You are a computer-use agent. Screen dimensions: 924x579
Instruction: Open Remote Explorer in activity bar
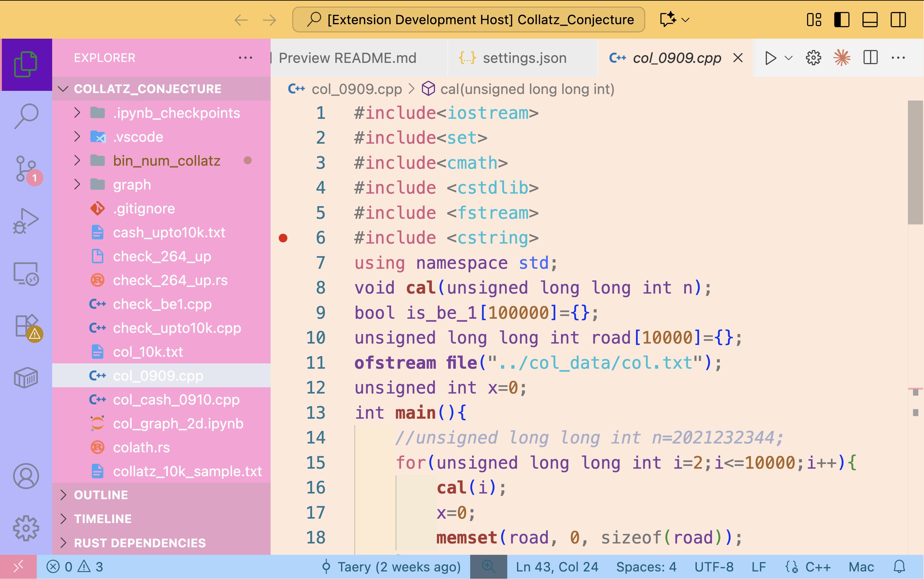click(26, 274)
